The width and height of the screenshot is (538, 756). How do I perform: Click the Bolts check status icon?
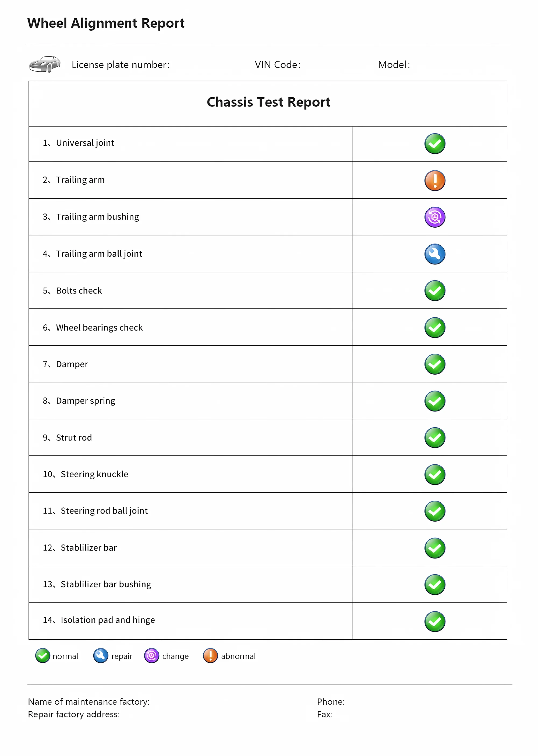[435, 291]
